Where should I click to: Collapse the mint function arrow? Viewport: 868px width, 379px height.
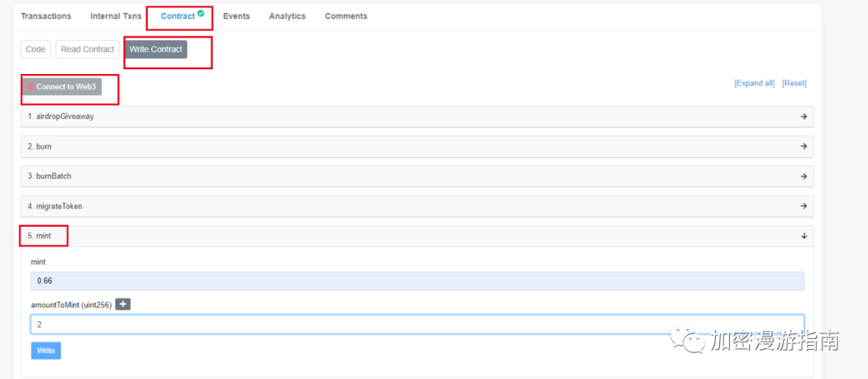(x=803, y=236)
